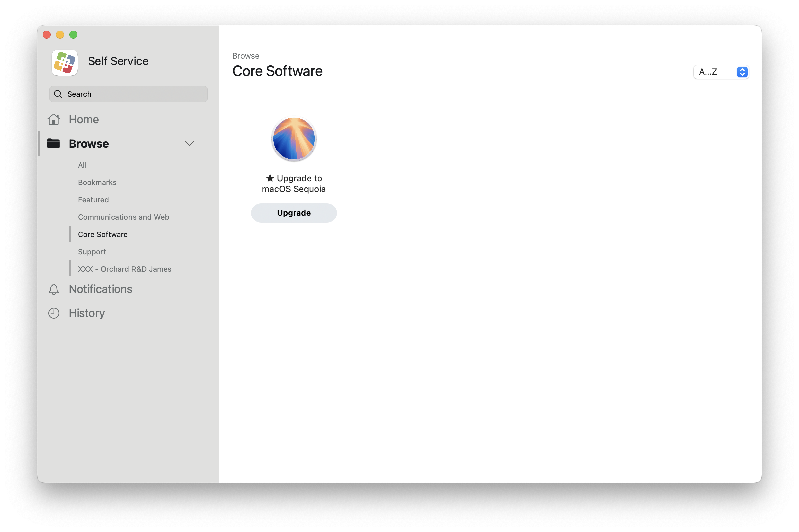The image size is (799, 532).
Task: Click the macOS Sequoia upgrade icon
Action: pos(294,139)
